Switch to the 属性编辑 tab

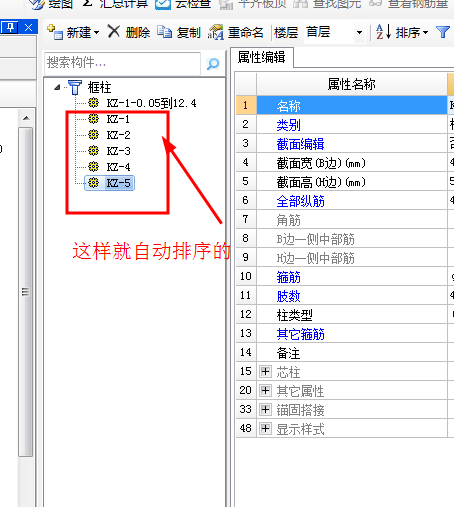tap(262, 57)
